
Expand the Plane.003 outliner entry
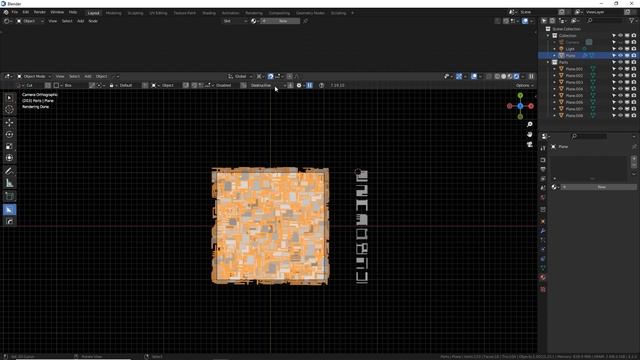pos(554,82)
